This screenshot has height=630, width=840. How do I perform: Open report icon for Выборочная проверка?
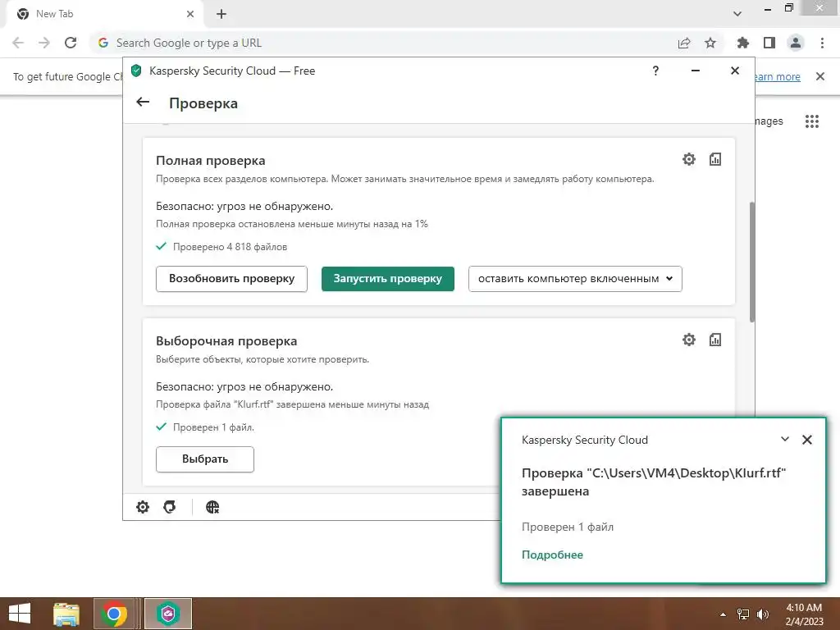click(714, 340)
